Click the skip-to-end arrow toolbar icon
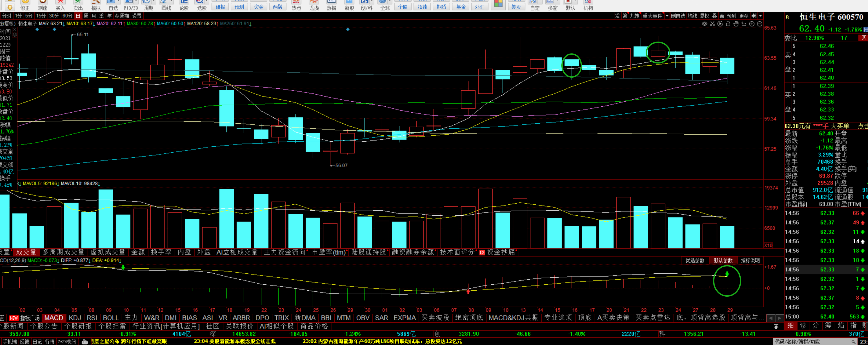868x345 pixels. (754, 16)
